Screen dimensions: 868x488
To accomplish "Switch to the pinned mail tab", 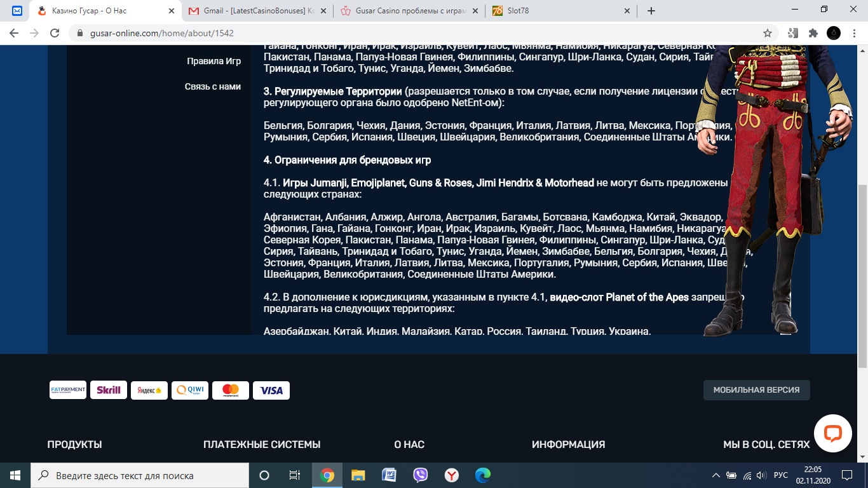I will [17, 11].
